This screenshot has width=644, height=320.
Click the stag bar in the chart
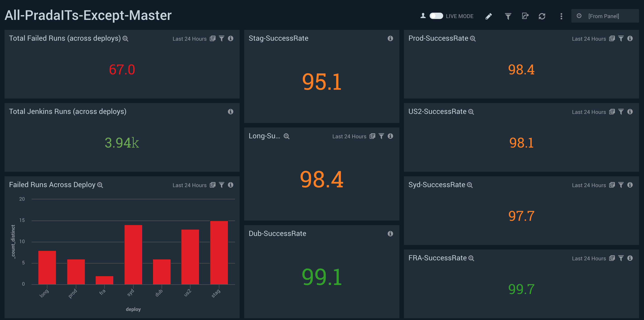click(x=219, y=253)
